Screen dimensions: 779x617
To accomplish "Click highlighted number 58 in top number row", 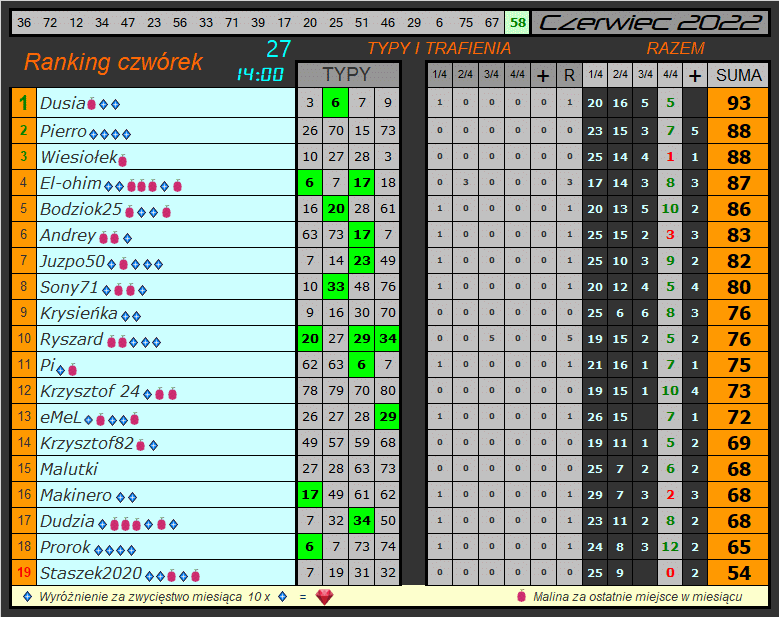I will tap(518, 23).
